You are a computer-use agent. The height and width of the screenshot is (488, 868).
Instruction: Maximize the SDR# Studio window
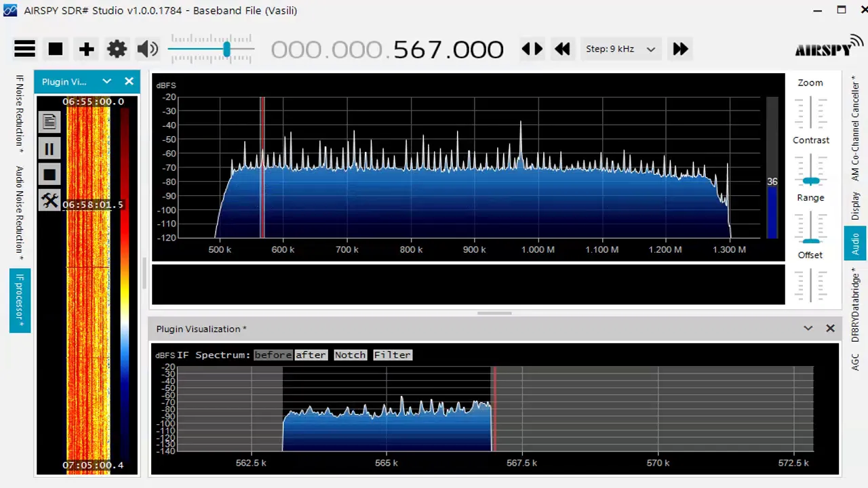842,10
